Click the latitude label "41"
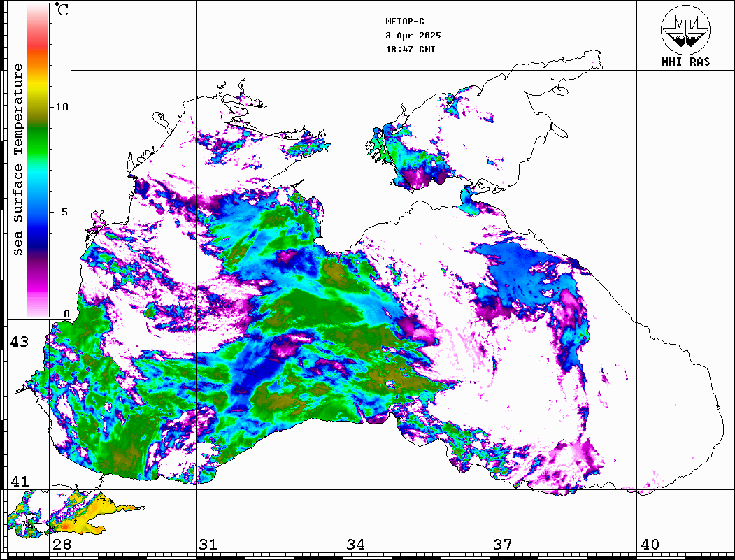The image size is (735, 560). [20, 482]
